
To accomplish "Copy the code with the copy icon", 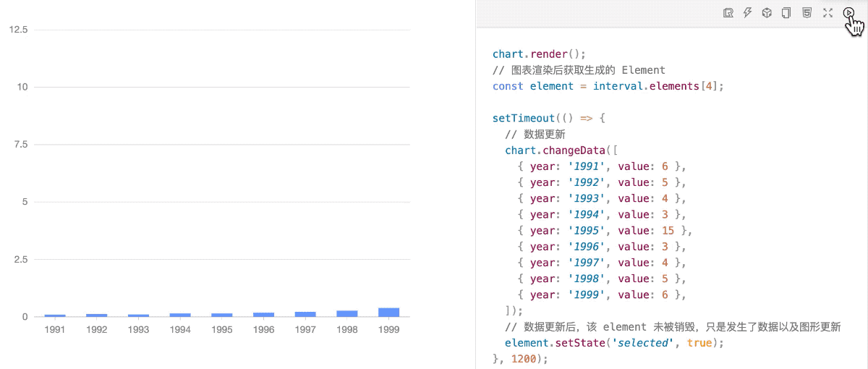I will [x=786, y=12].
